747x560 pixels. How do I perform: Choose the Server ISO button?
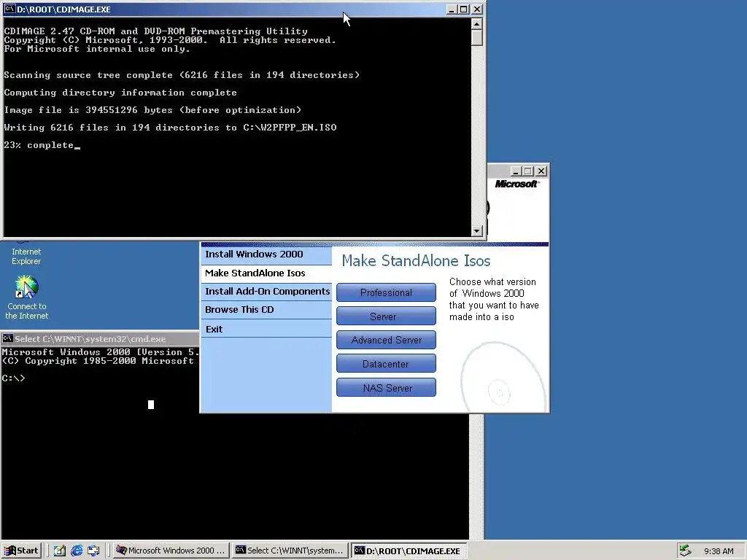[386, 316]
